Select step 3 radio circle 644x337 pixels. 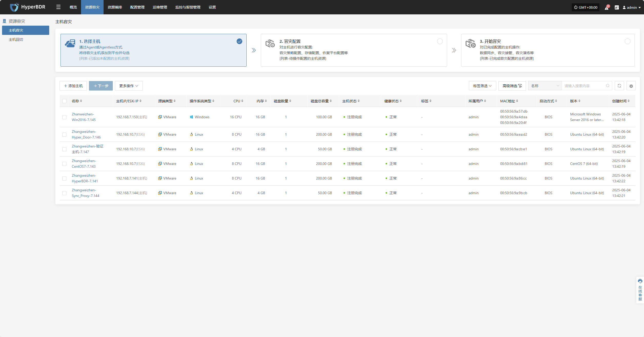click(x=627, y=41)
